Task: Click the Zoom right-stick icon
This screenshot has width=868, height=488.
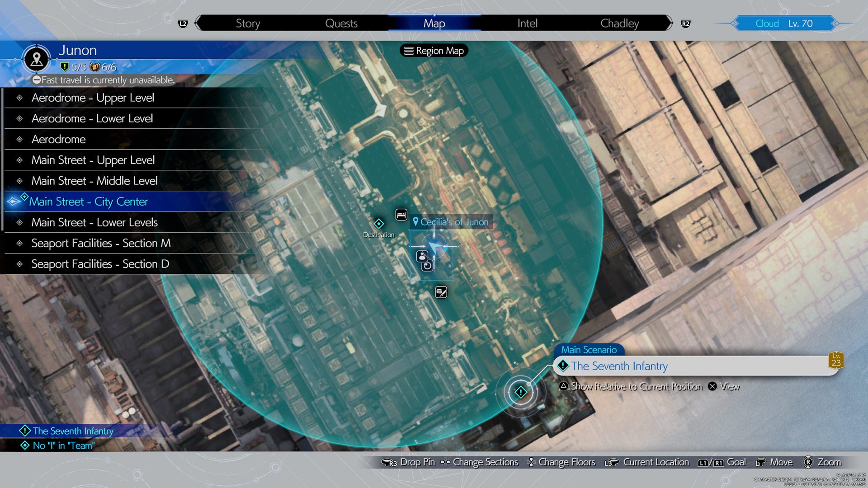Action: 808,462
